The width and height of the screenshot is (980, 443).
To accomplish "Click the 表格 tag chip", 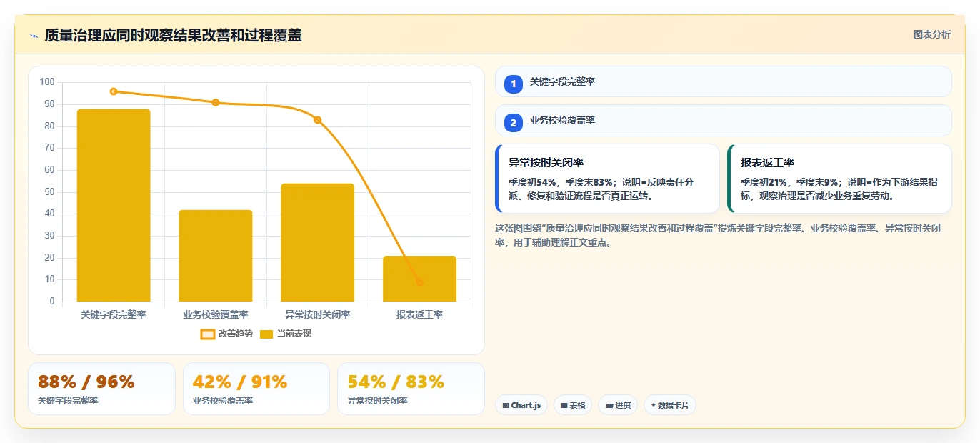I will pyautogui.click(x=573, y=405).
